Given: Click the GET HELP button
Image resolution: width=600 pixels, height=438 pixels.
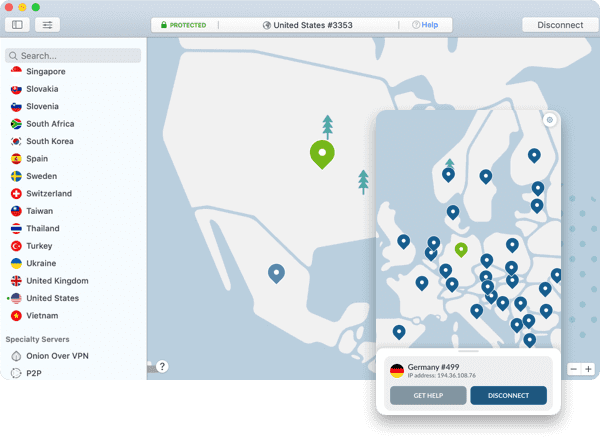Looking at the screenshot, I should pyautogui.click(x=428, y=396).
